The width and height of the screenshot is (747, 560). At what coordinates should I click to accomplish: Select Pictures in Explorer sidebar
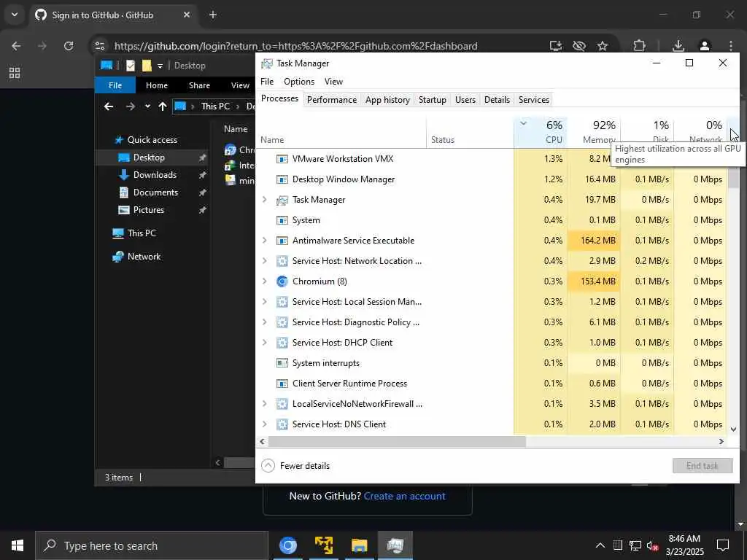148,209
